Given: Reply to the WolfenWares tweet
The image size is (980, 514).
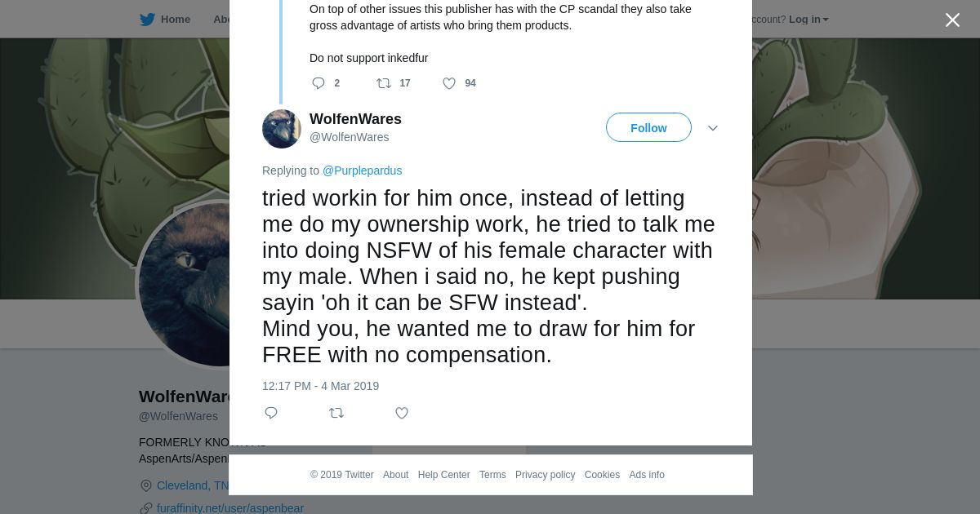Looking at the screenshot, I should coord(271,413).
